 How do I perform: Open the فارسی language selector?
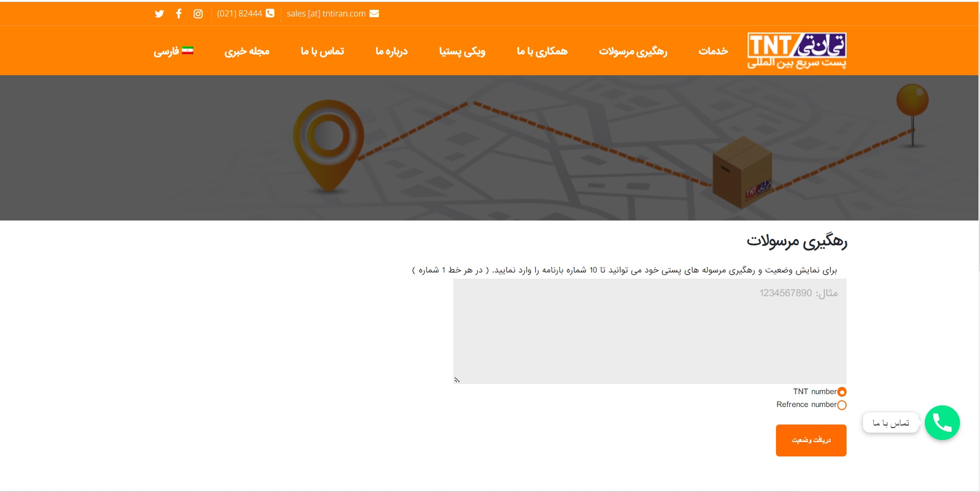pos(166,51)
